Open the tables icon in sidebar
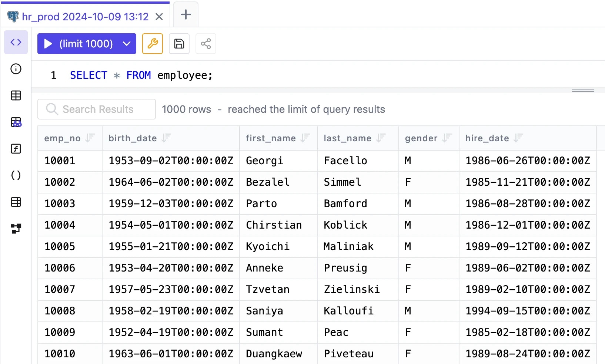 [x=16, y=95]
